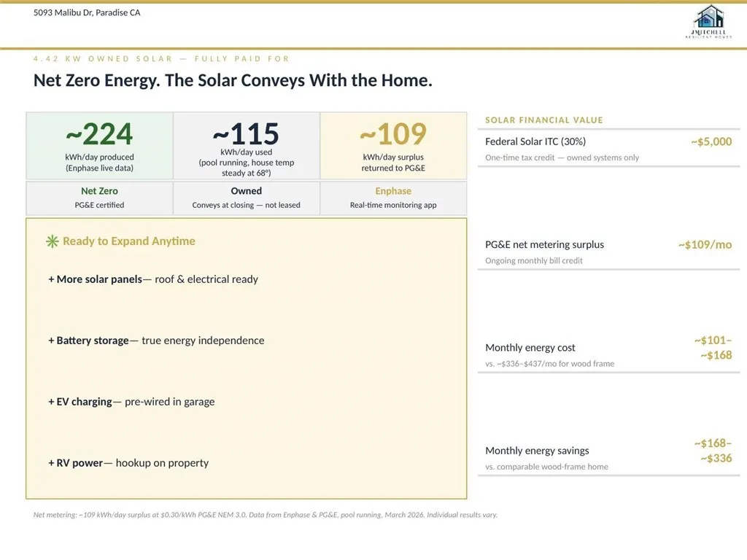Image resolution: width=747 pixels, height=560 pixels.
Task: Click the Monthly energy savings label
Action: click(x=537, y=451)
